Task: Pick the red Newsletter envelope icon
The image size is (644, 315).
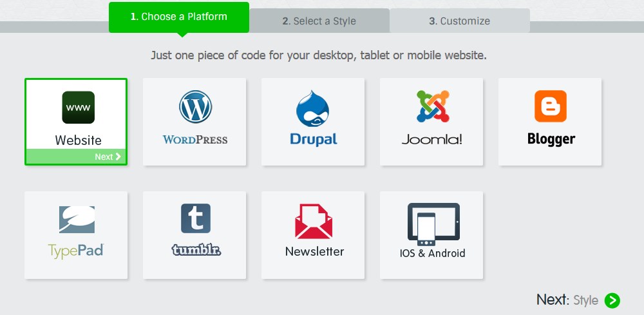Action: point(314,222)
